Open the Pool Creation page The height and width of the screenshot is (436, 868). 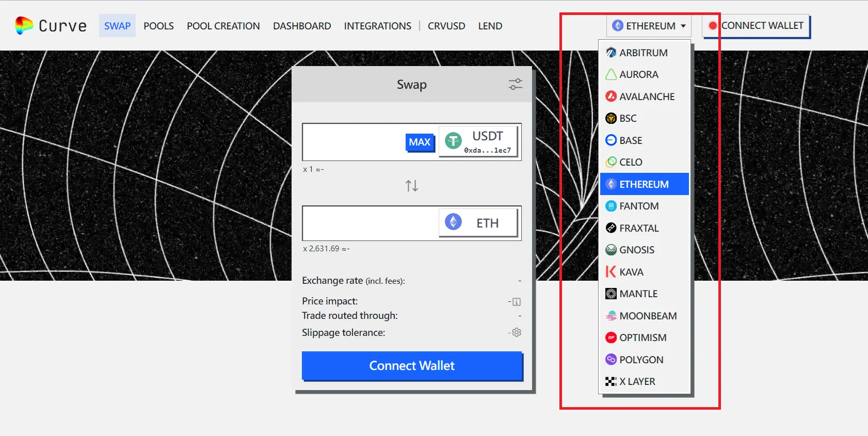[223, 26]
